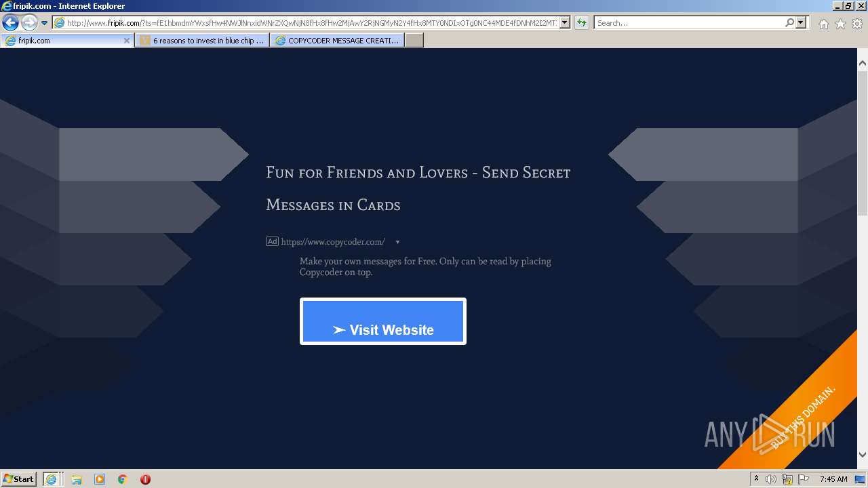Screen dimensions: 868x488
Task: Click the Internet Explorer taskbar icon
Action: click(52, 479)
